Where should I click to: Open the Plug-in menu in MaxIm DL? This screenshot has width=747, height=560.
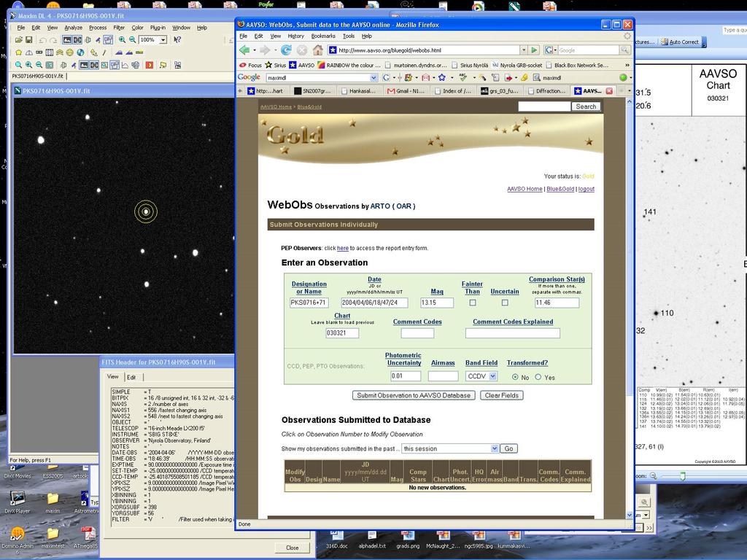(x=158, y=28)
